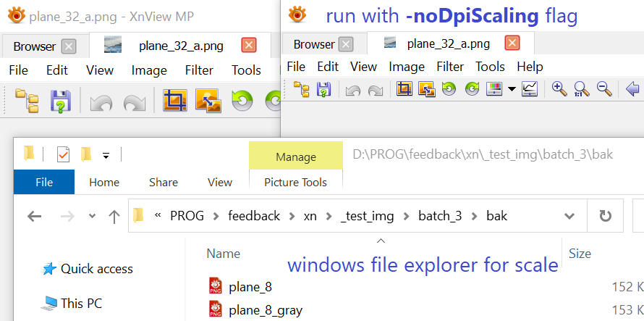Open Explorer Home ribbon tab

click(x=104, y=183)
